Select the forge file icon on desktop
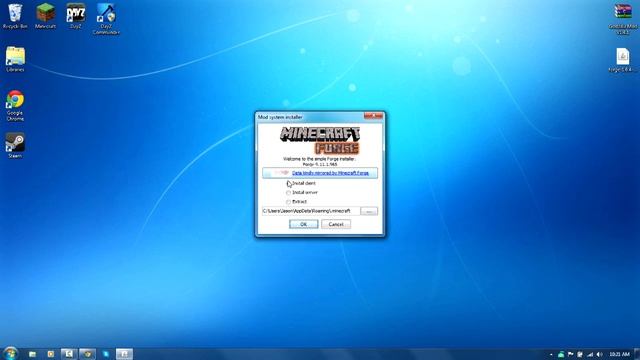Viewport: 640px width, 360px height. (623, 60)
